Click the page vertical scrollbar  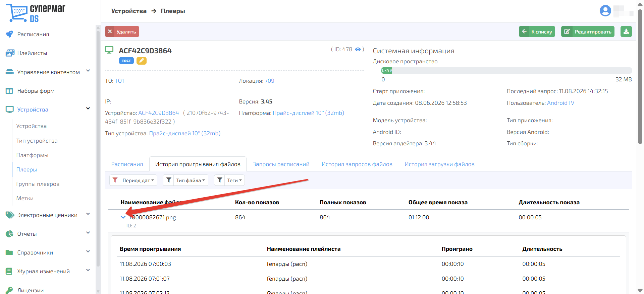(x=640, y=77)
